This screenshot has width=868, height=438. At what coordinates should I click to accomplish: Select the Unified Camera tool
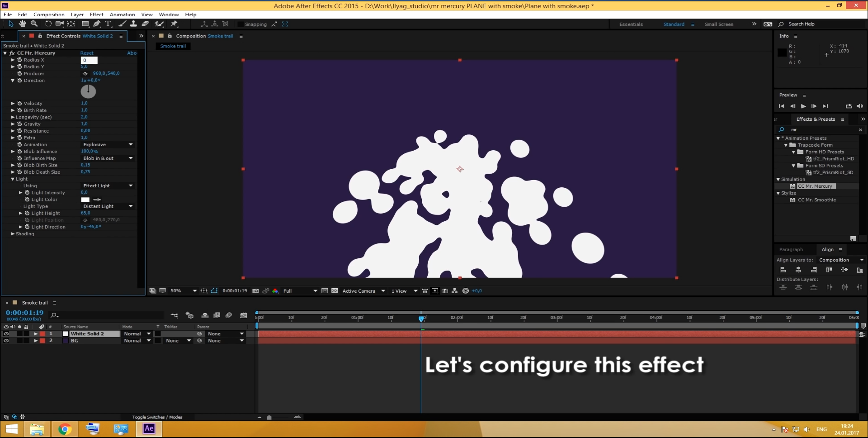59,24
